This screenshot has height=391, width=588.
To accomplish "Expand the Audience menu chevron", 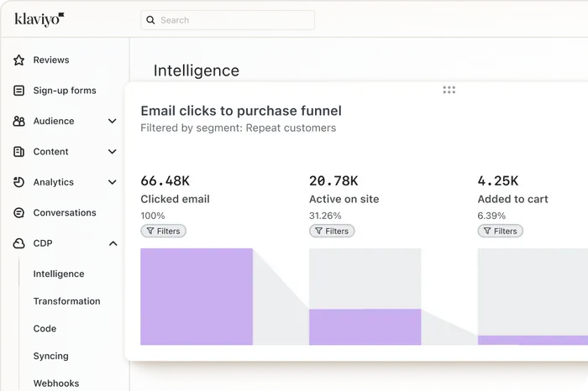I will [x=113, y=122].
